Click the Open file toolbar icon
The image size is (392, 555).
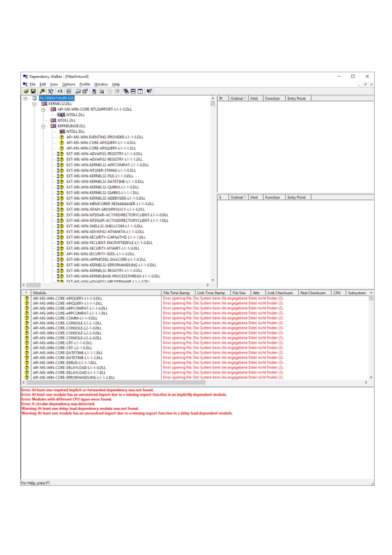click(x=26, y=91)
